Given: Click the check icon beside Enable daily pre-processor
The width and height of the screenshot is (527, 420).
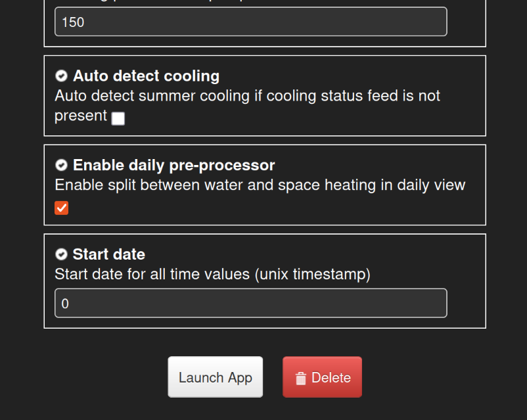Looking at the screenshot, I should [61, 165].
